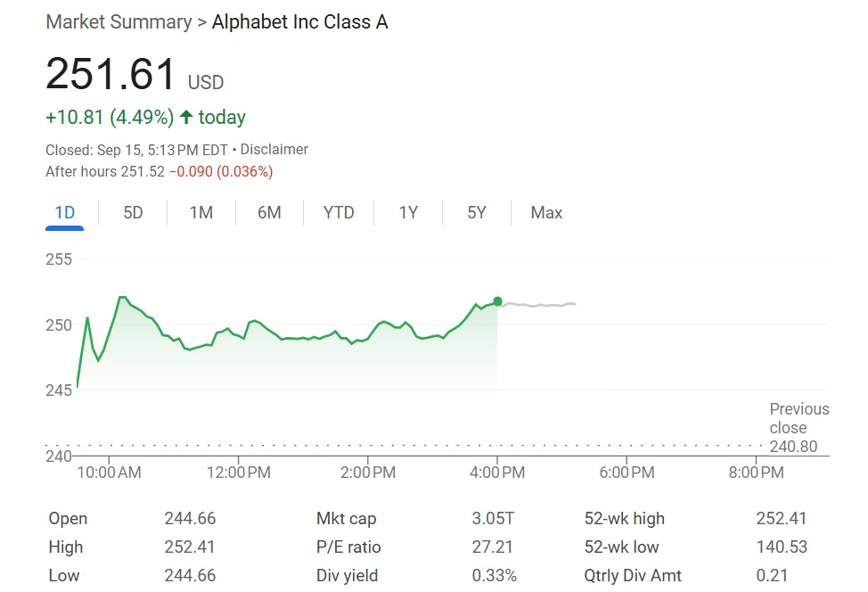Viewport: 868px width, 592px height.
Task: Click the Previous close 240.80 label
Action: 798,427
